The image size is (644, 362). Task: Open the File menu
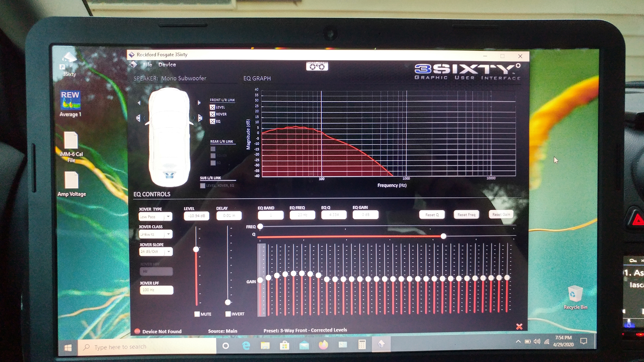[x=147, y=65]
